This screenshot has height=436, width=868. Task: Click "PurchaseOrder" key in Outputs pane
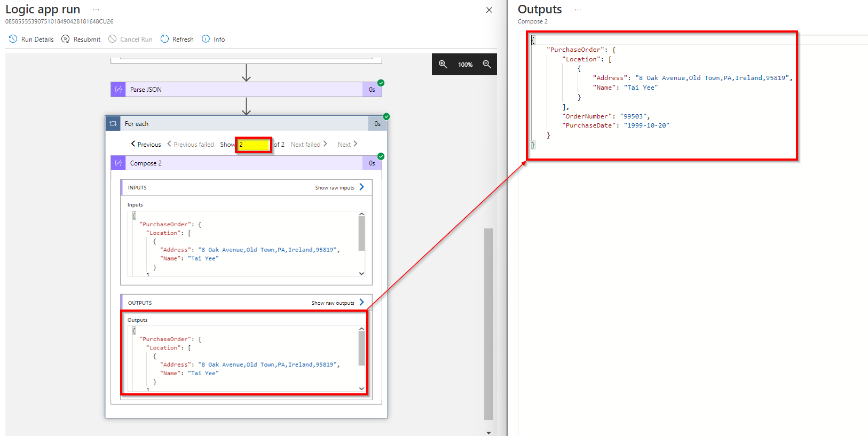point(575,50)
